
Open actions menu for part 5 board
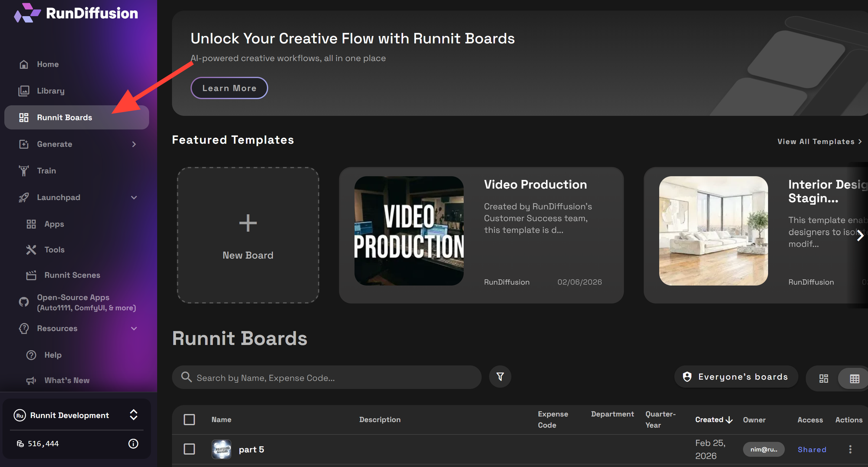[x=850, y=449]
